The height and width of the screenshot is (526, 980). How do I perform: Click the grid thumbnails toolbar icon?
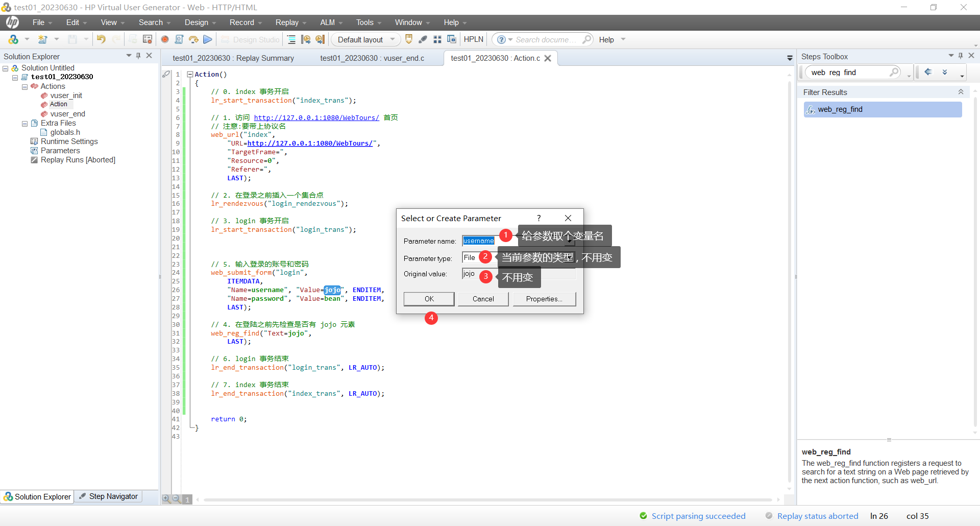[x=437, y=39]
